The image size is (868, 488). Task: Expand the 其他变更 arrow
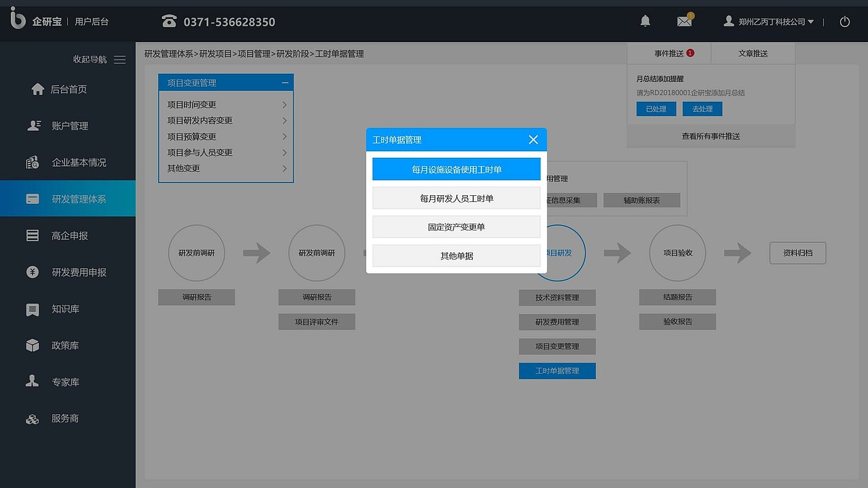(x=284, y=168)
